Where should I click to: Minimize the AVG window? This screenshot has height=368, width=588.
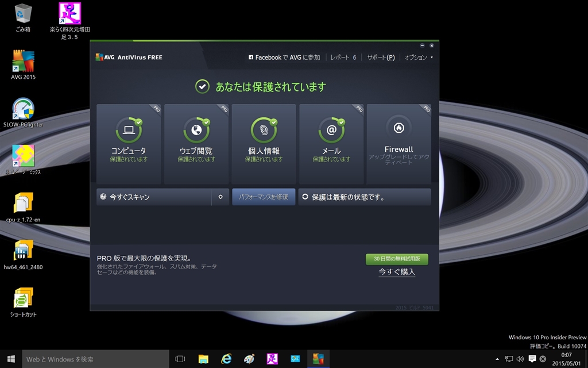(x=422, y=45)
